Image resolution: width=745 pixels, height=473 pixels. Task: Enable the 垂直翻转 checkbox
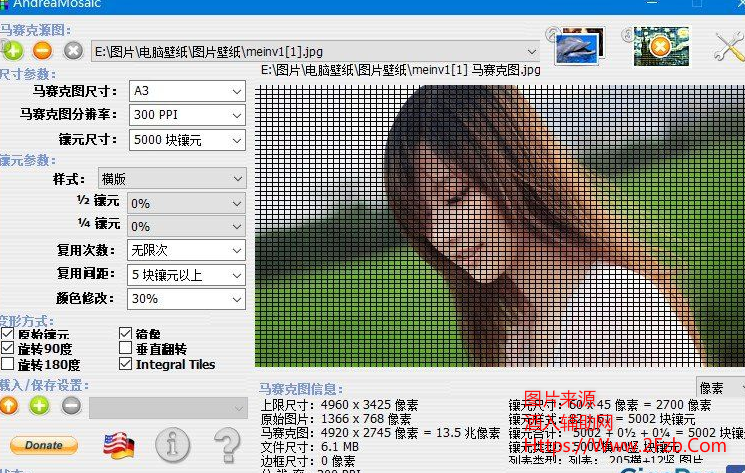pos(126,349)
